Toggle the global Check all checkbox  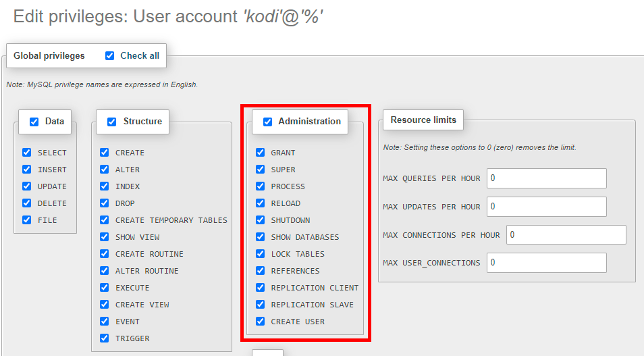pos(110,56)
